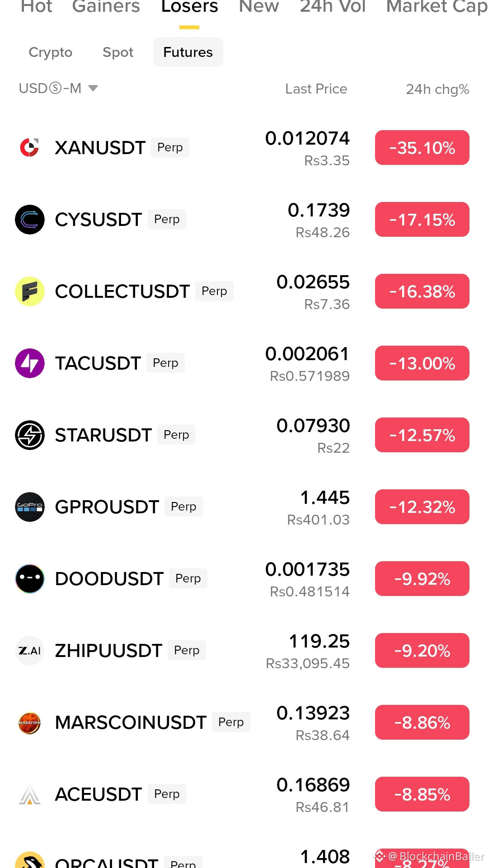Tap the DOOD coin icon
Viewport: 488px width, 868px height.
pyautogui.click(x=30, y=579)
